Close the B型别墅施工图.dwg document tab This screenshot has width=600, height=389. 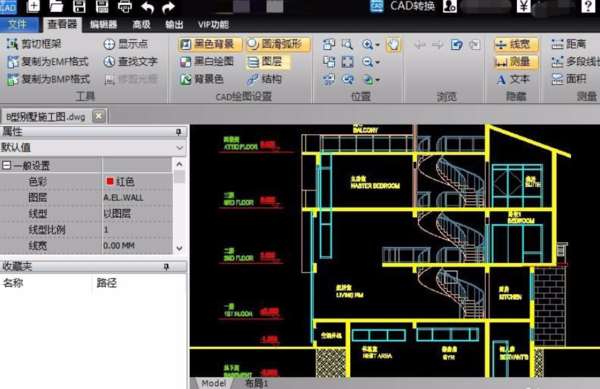(99, 116)
